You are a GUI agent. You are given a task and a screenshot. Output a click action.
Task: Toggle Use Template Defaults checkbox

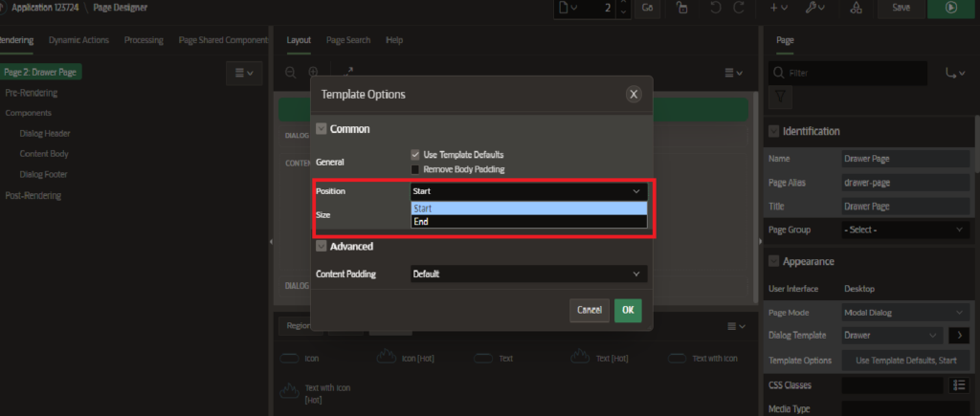point(415,154)
